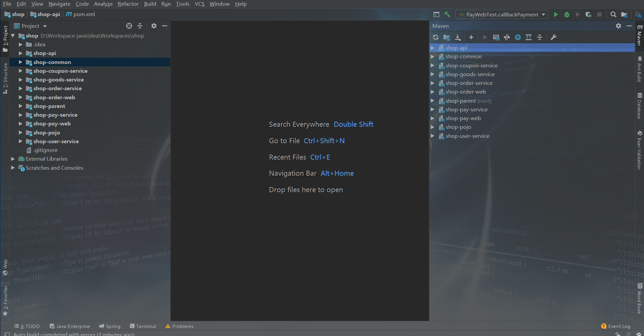The image size is (644, 336).
Task: Open the Event Log
Action: pyautogui.click(x=615, y=326)
